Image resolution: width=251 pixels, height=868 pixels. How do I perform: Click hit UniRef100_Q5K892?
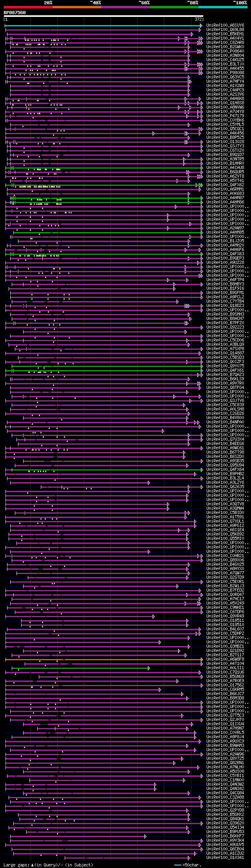click(225, 534)
